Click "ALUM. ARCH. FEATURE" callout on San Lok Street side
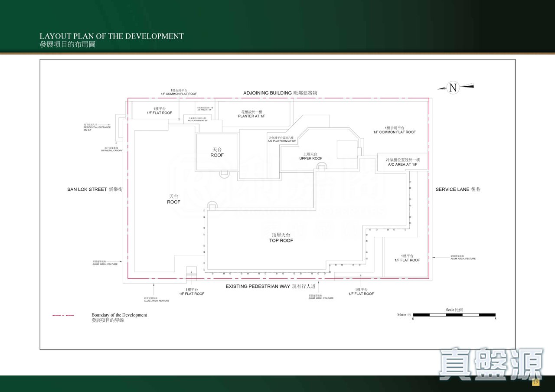Screen dimensions: 555x392 pyautogui.click(x=105, y=264)
